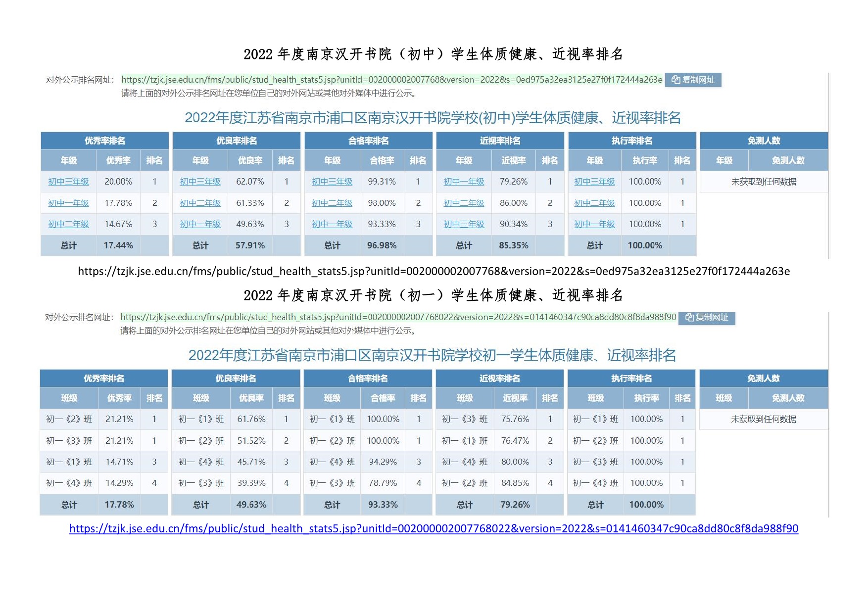Click the 20.00% 优秀率 cell

118,182
